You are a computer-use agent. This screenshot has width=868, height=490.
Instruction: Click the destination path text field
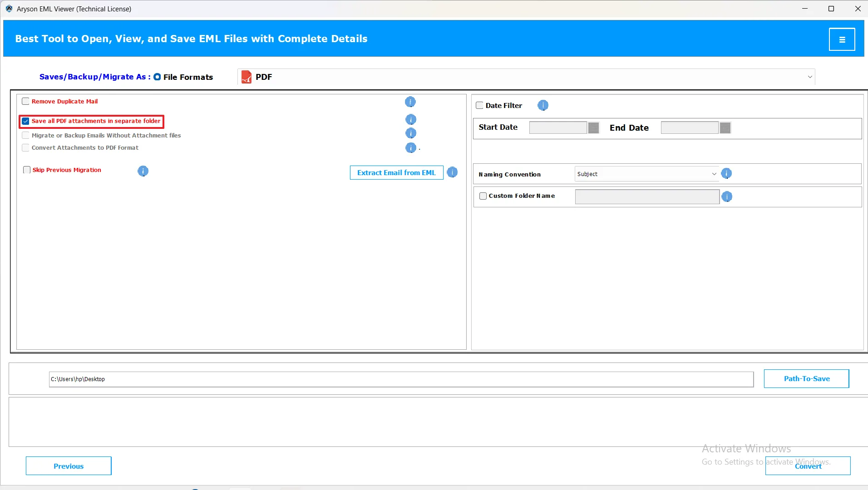point(401,379)
